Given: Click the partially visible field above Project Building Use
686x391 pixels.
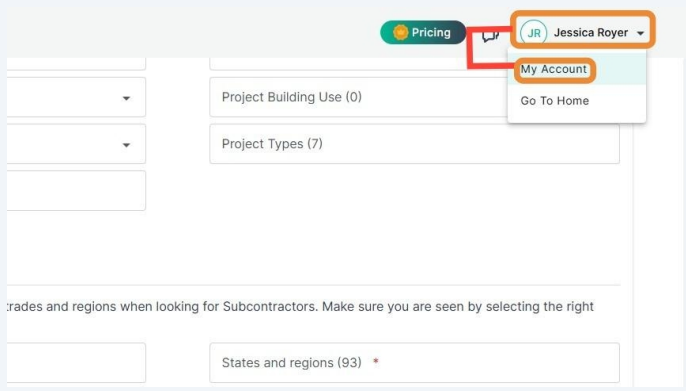Looking at the screenshot, I should [x=359, y=64].
